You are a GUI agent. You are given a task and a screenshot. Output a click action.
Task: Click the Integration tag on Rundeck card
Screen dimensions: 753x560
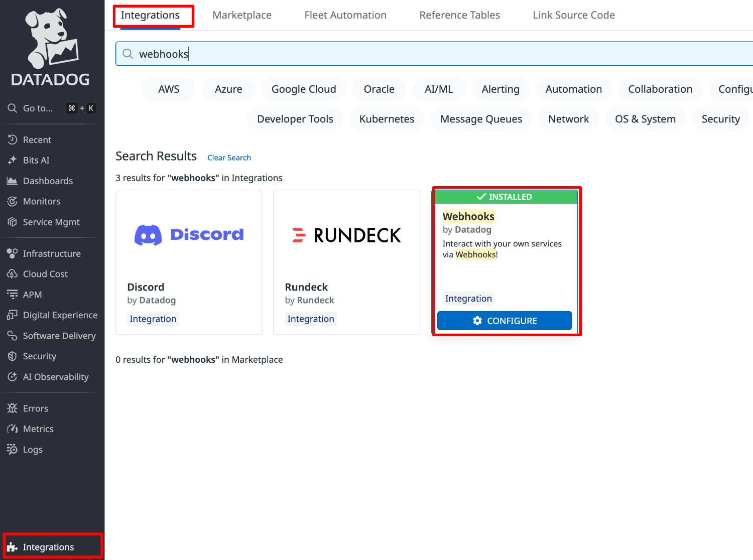point(311,319)
